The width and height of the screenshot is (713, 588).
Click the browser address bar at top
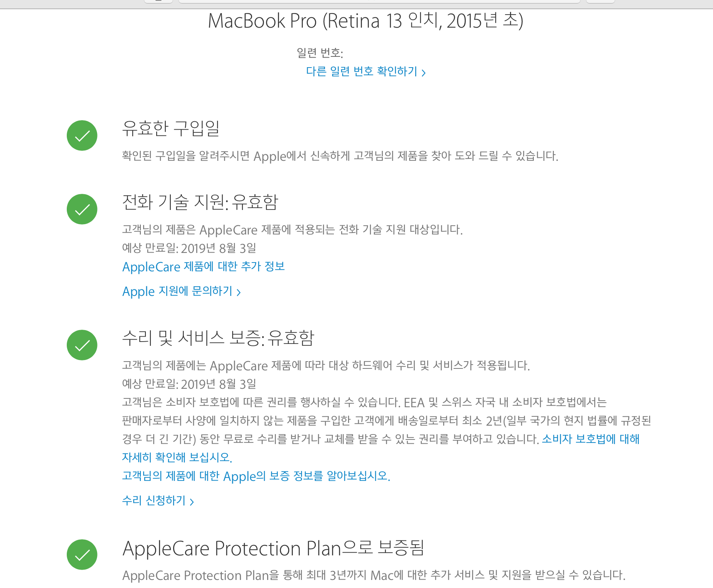pyautogui.click(x=379, y=2)
